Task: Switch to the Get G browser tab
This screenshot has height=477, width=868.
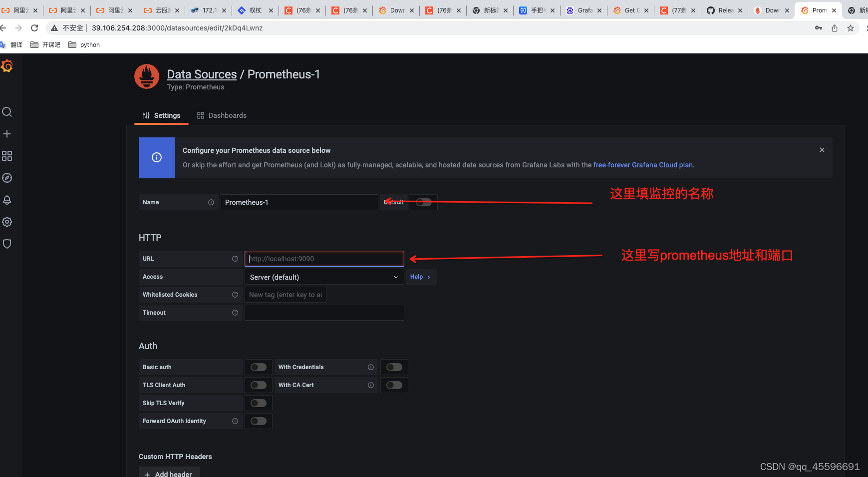Action: [631, 10]
